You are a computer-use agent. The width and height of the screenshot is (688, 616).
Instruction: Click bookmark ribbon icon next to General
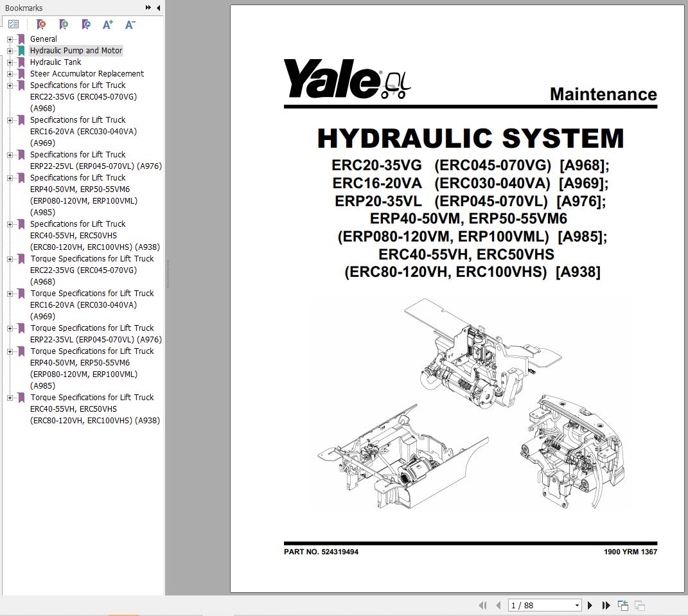pos(21,39)
